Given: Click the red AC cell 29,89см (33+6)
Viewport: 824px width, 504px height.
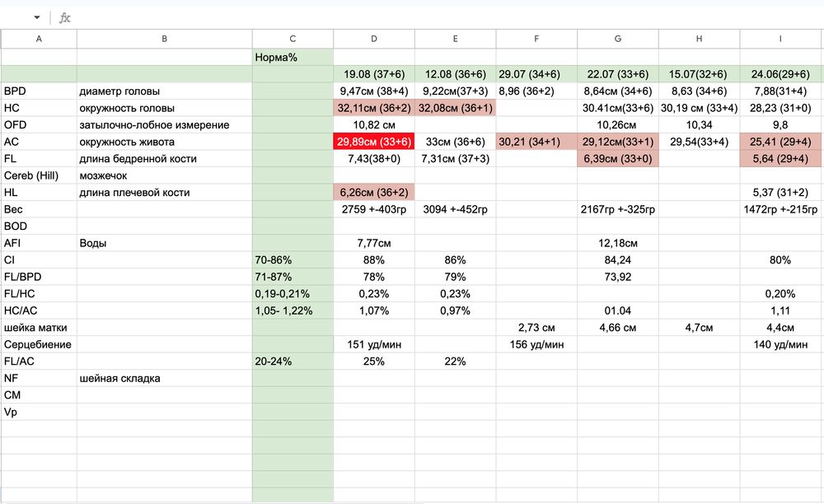Looking at the screenshot, I should pyautogui.click(x=374, y=142).
